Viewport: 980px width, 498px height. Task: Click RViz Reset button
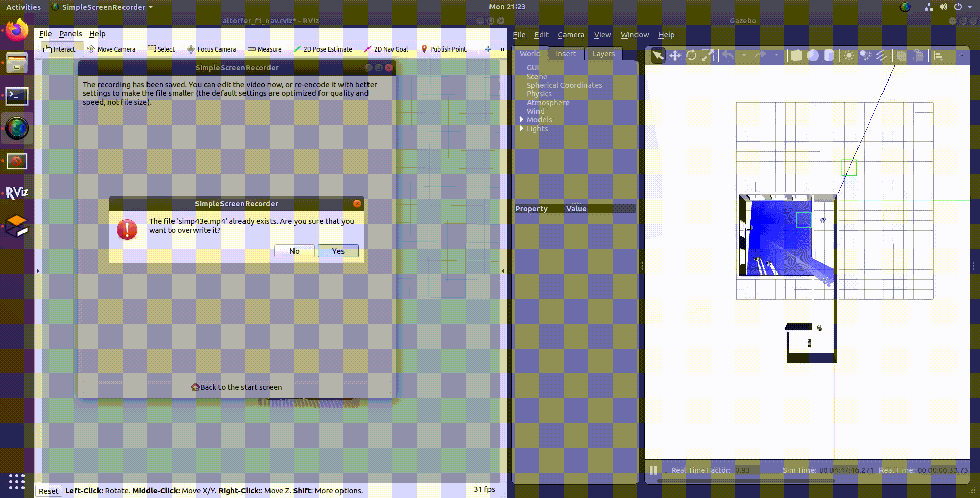coord(48,491)
